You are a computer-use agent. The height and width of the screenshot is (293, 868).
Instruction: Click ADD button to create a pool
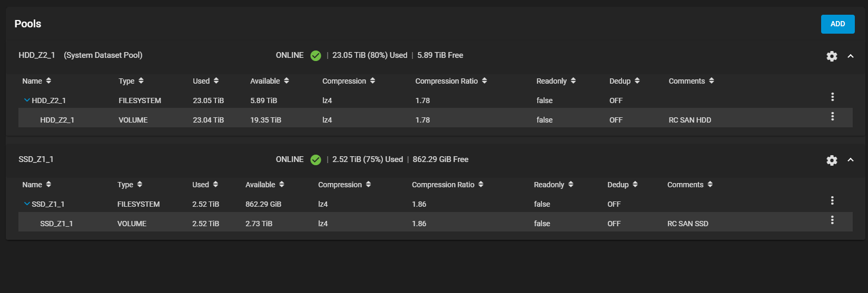click(x=837, y=24)
